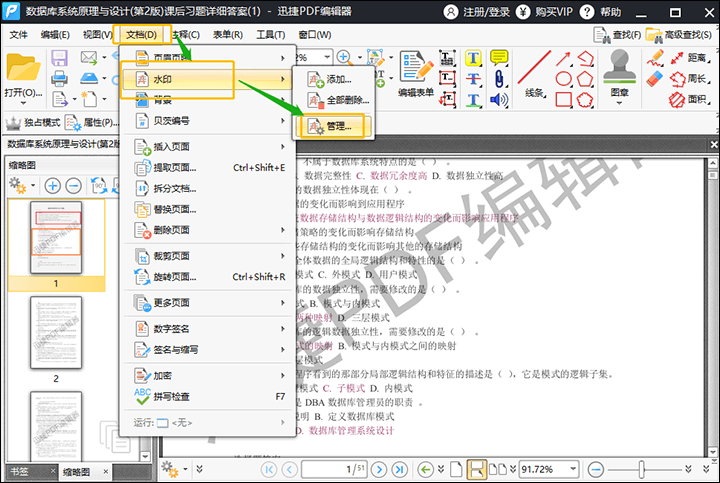Expand the 打开(O) dropdown arrow
Image resolution: width=720 pixels, height=483 pixels.
coord(22,103)
